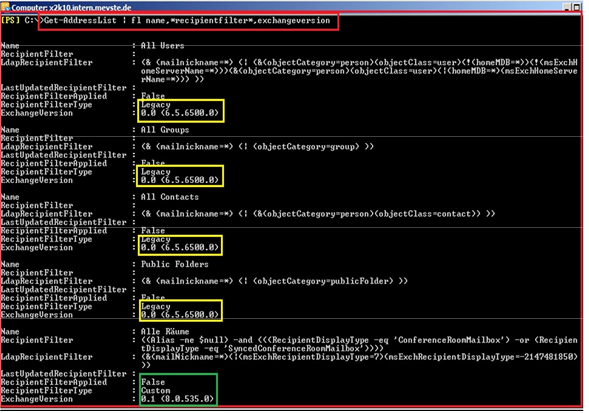Select the 'All Groups' name value
Image resolution: width=589 pixels, height=413 pixels.
pos(165,130)
